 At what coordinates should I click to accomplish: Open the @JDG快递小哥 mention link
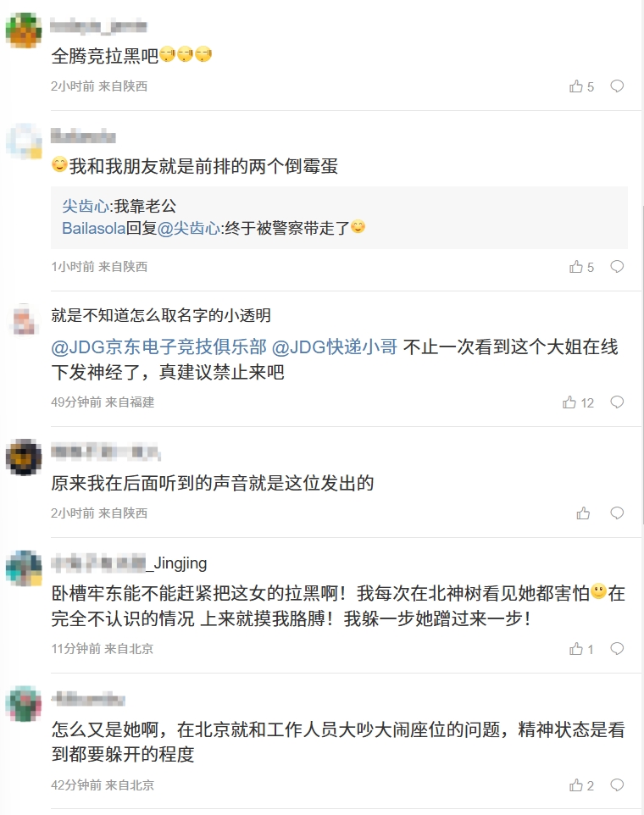335,347
